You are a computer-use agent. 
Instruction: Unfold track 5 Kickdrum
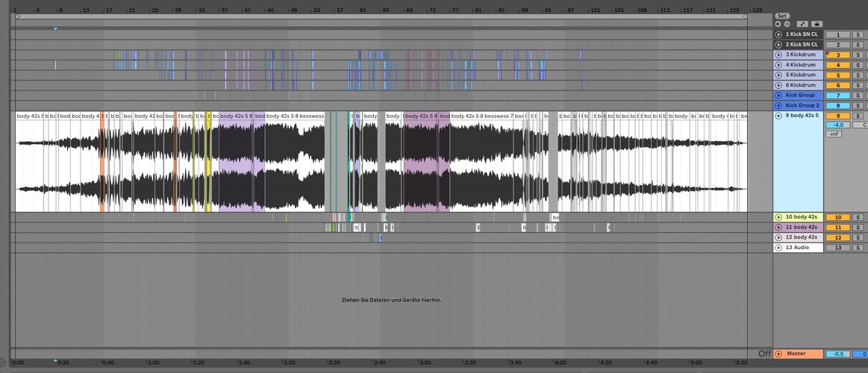click(778, 75)
